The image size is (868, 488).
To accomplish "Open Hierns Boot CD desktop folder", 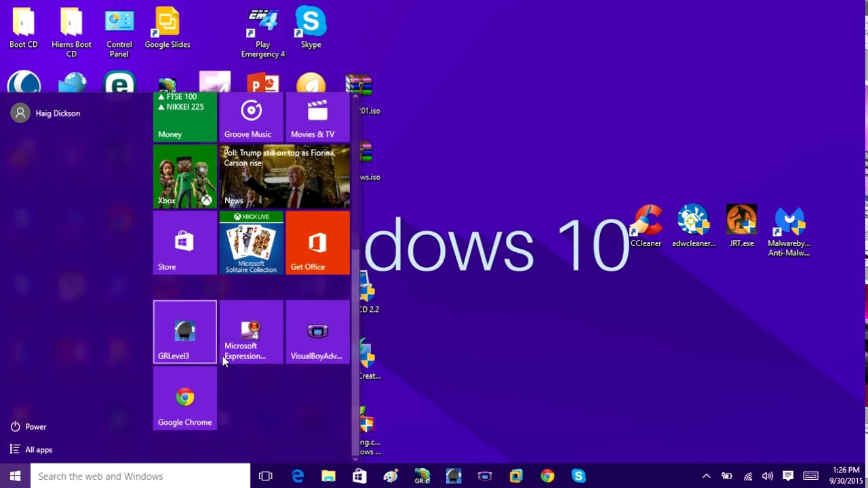I will pyautogui.click(x=71, y=32).
